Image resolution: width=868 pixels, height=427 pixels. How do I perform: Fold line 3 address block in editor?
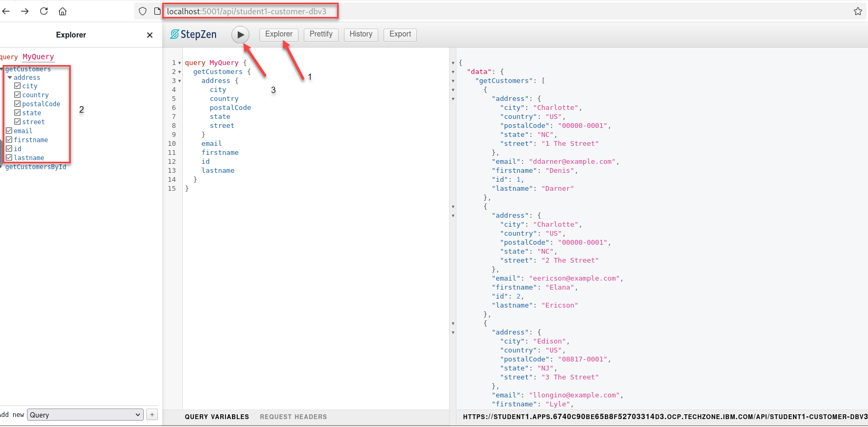click(x=180, y=81)
